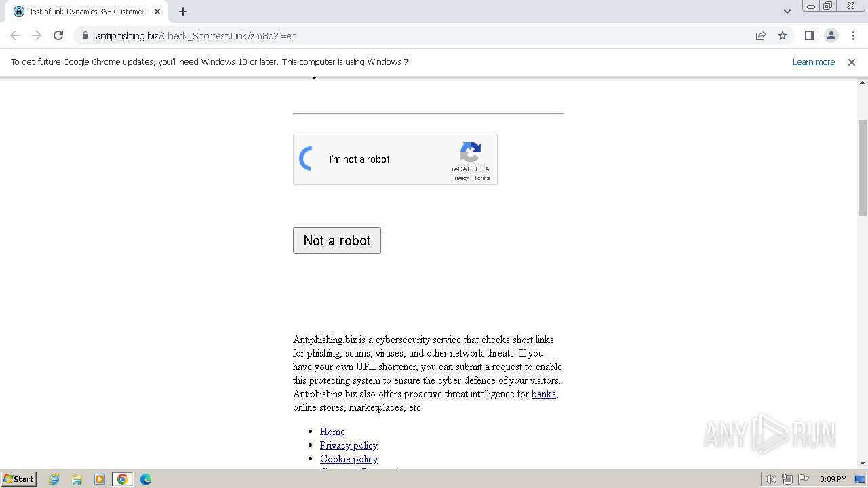Open reCAPTCHA Terms link
The width and height of the screenshot is (868, 488).
pos(481,178)
